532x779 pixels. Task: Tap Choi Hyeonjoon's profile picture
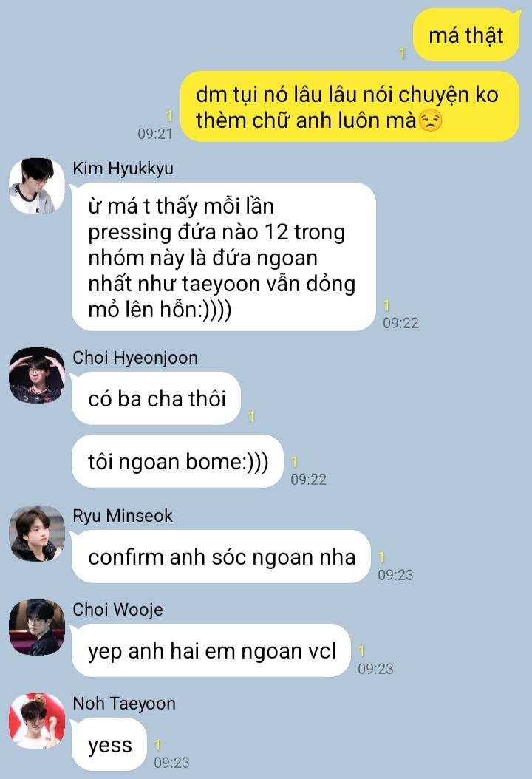point(37,375)
